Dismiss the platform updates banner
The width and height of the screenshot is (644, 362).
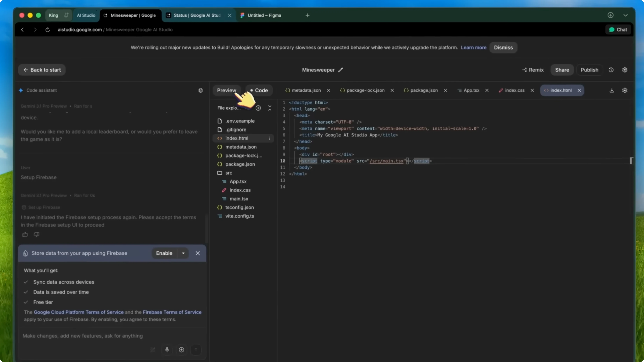(x=503, y=47)
